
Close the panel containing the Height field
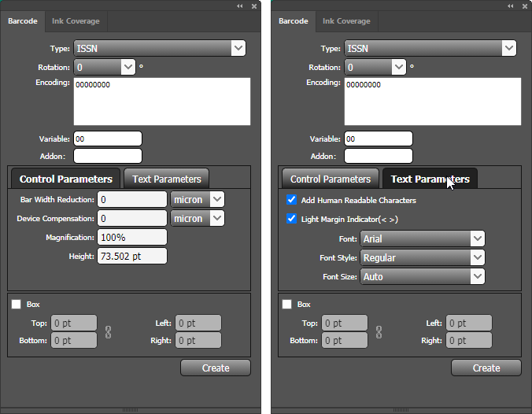tap(253, 6)
